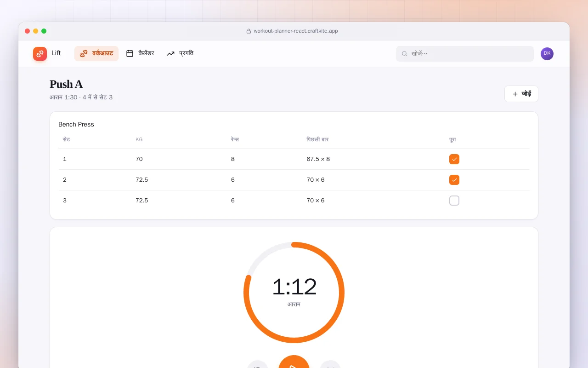Click set 2's 70 × 6 previous value
Image resolution: width=588 pixels, height=368 pixels.
tap(316, 180)
